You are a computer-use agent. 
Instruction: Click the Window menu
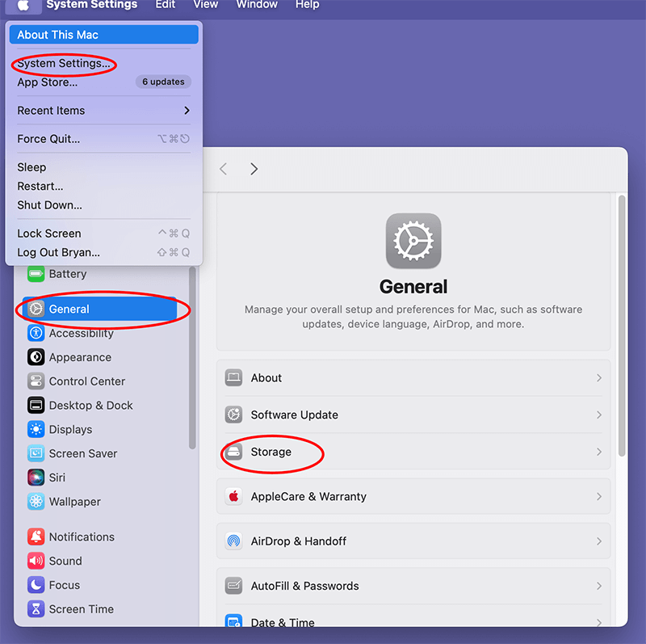(x=257, y=6)
